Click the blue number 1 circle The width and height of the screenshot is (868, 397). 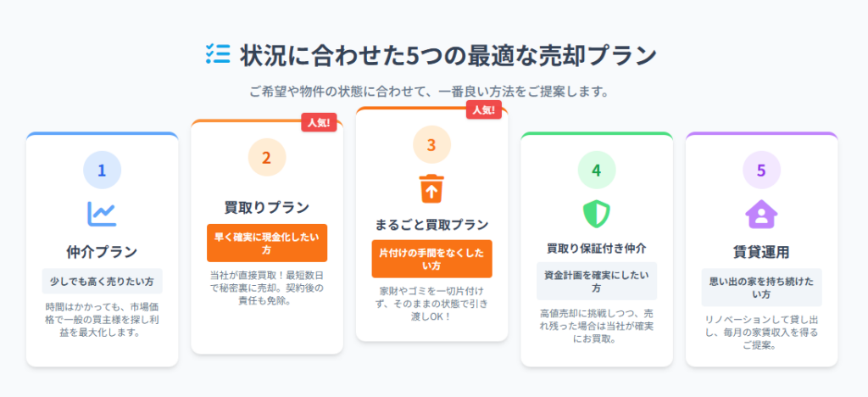pyautogui.click(x=102, y=170)
